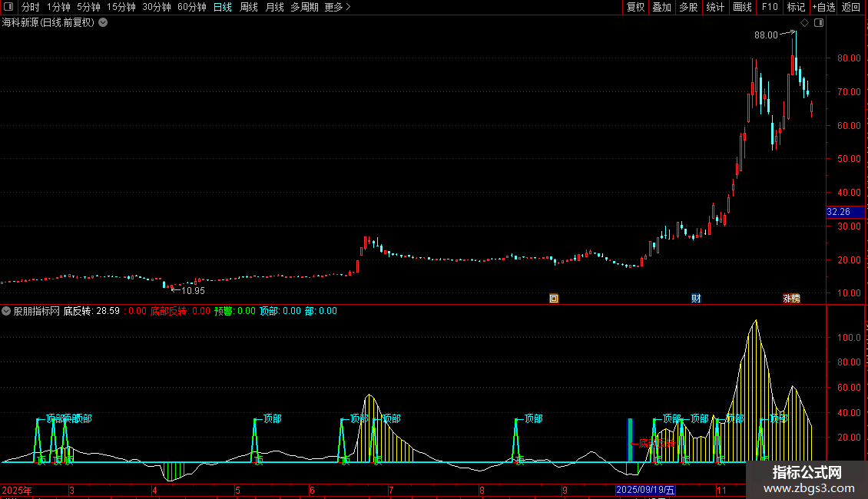Screen dimensions: 868x499
Task: Switch to 分时 intraday view
Action: [31, 7]
